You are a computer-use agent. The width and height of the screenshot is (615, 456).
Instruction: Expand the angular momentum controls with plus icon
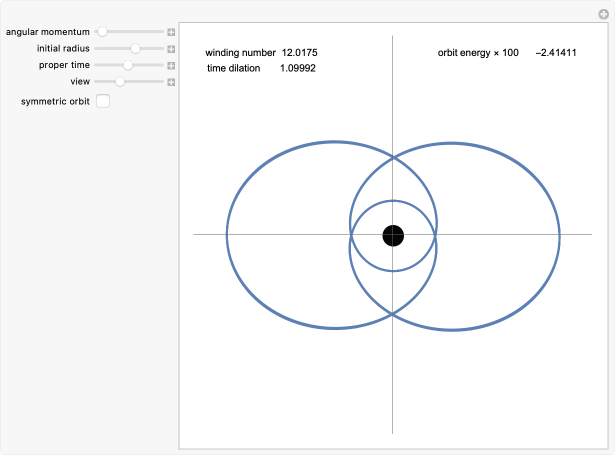171,32
